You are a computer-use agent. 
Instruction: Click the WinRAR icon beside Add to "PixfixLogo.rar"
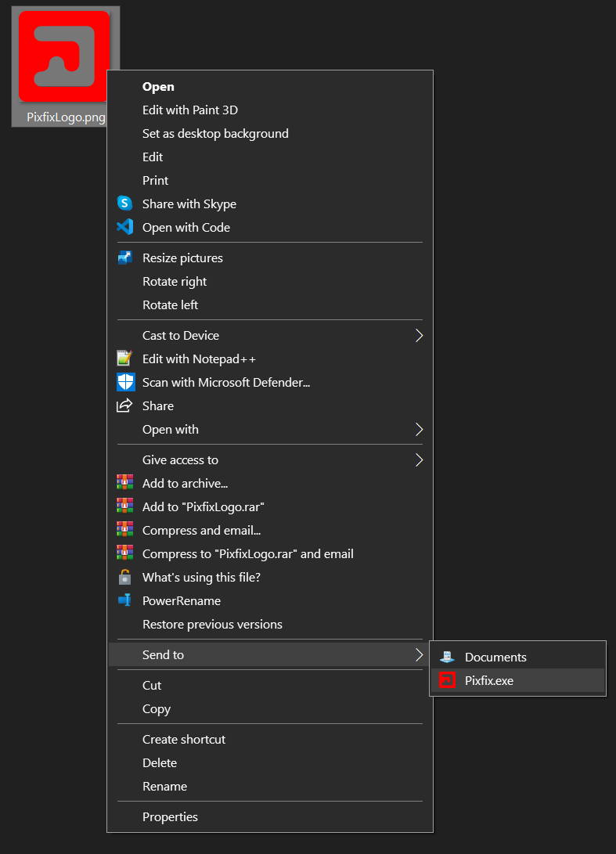click(124, 506)
